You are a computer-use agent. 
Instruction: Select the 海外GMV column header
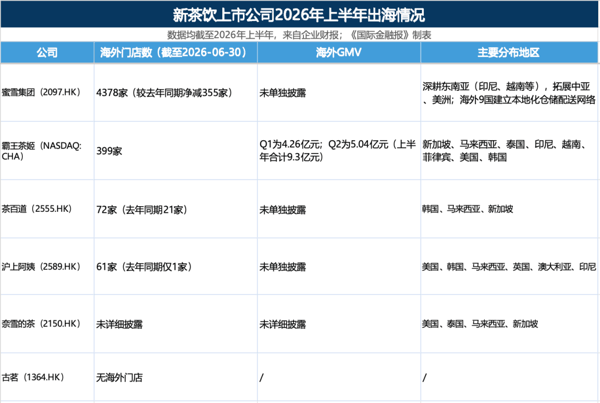click(x=339, y=52)
